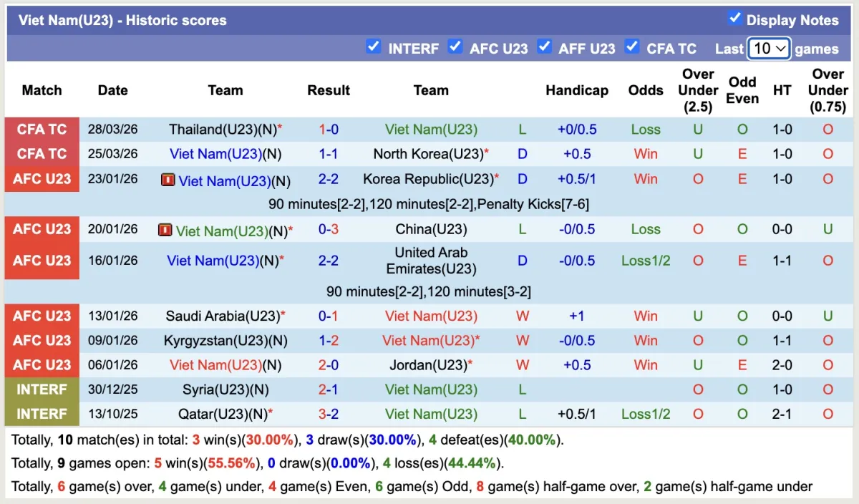Disable the AFC U23 filter checkbox
The height and width of the screenshot is (504, 859).
coord(455,47)
